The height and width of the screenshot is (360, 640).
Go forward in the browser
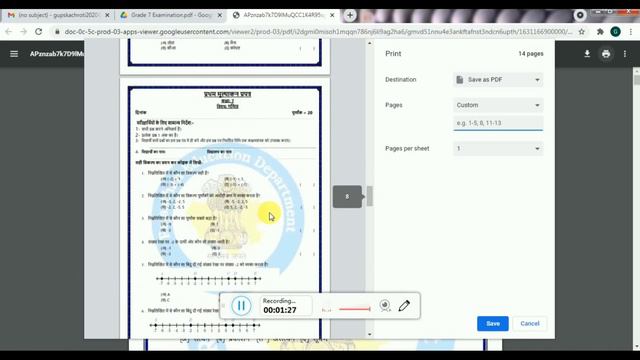(x=23, y=31)
